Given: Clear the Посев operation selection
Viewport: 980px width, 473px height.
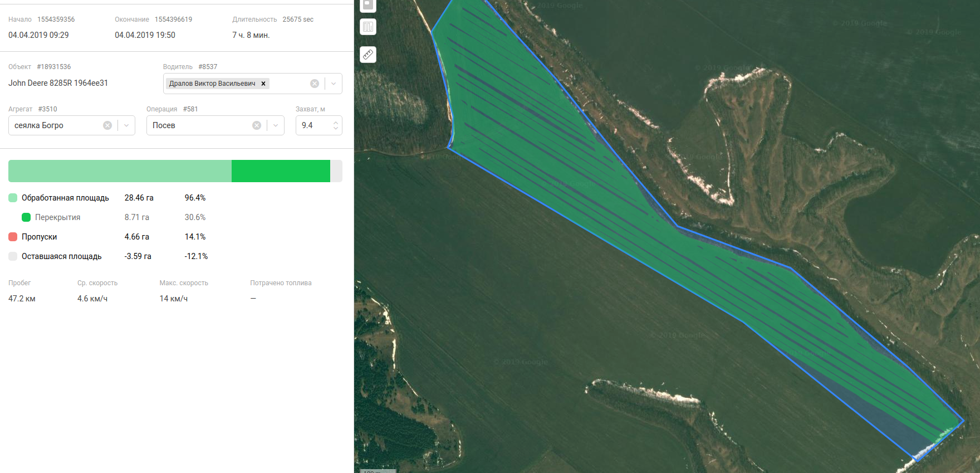Looking at the screenshot, I should click(257, 125).
